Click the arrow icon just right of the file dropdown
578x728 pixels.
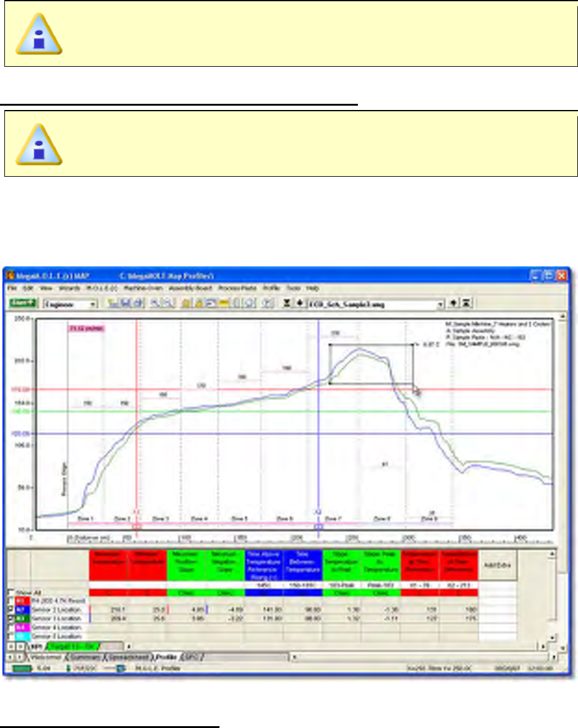point(453,303)
